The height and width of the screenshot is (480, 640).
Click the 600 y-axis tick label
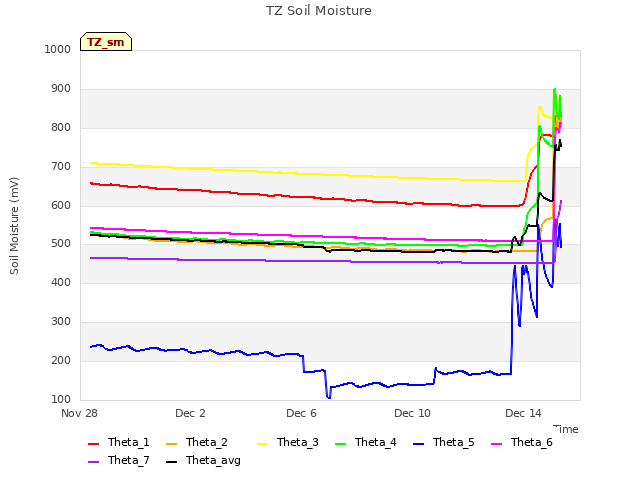pyautogui.click(x=61, y=205)
